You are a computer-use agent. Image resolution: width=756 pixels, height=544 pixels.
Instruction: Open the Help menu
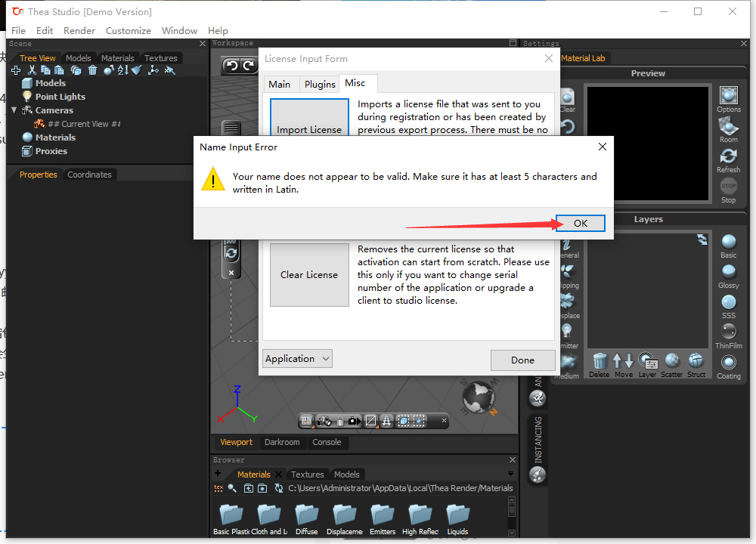click(218, 31)
